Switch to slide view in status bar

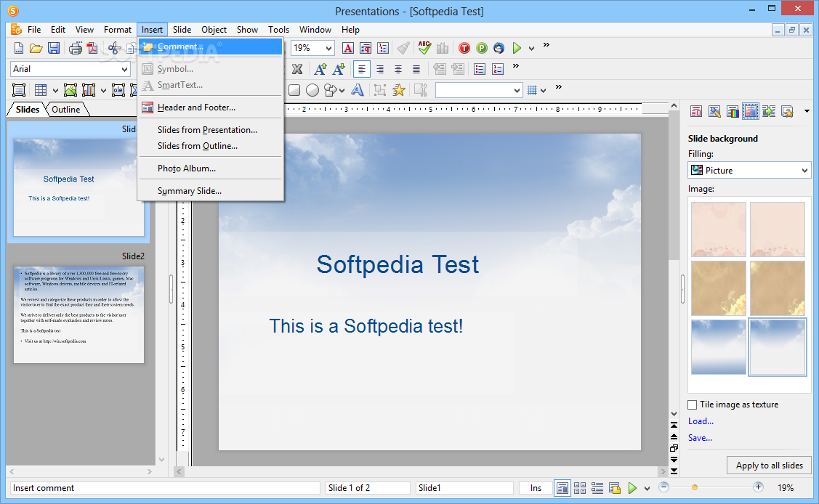[562, 488]
